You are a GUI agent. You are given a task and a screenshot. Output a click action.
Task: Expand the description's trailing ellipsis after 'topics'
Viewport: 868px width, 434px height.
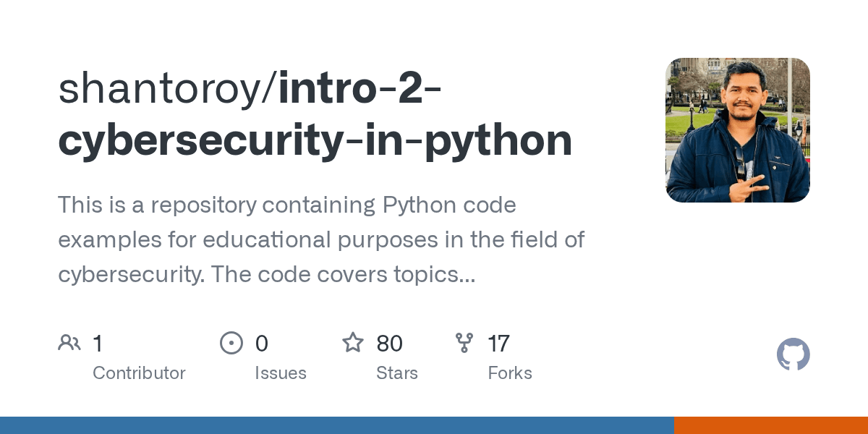tap(465, 275)
